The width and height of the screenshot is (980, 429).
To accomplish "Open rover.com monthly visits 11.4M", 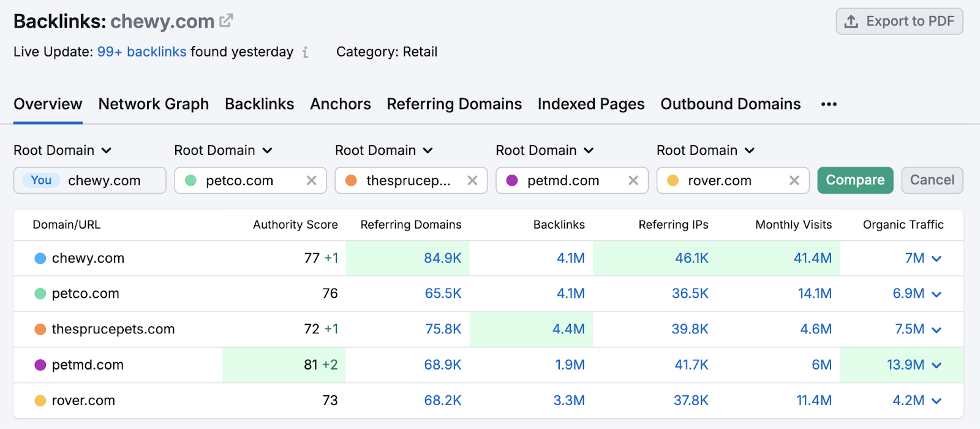I will coord(814,400).
